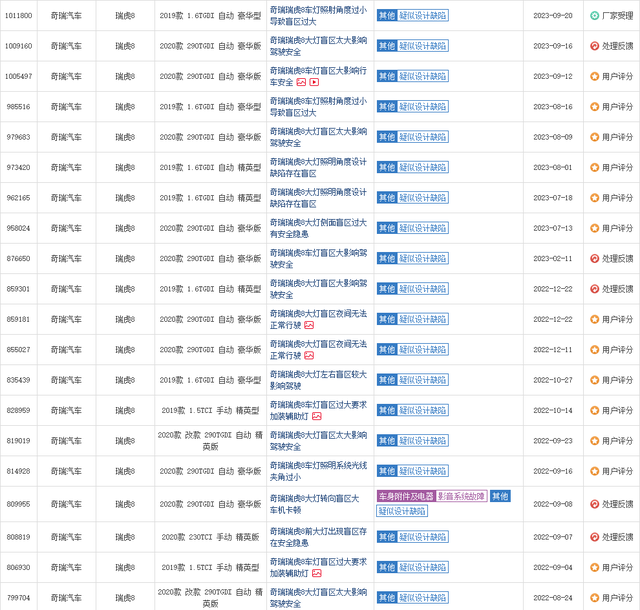Click the date 2023-09-20
This screenshot has height=610, width=640.
(x=553, y=16)
